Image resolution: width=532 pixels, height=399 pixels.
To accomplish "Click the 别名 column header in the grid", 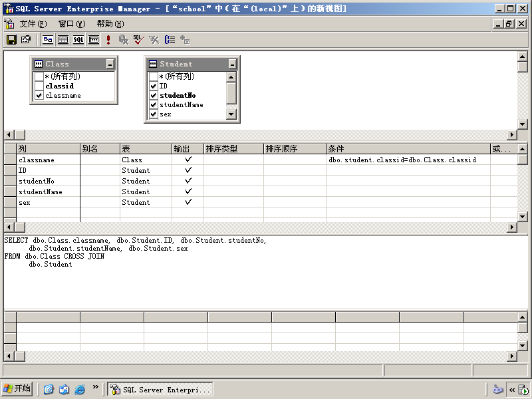I will point(100,148).
